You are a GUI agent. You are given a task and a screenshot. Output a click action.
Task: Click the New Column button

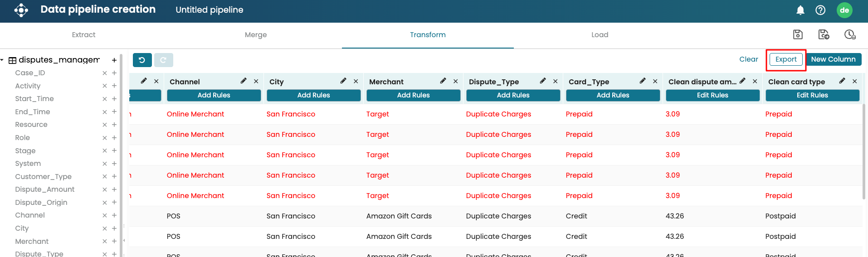coord(833,59)
